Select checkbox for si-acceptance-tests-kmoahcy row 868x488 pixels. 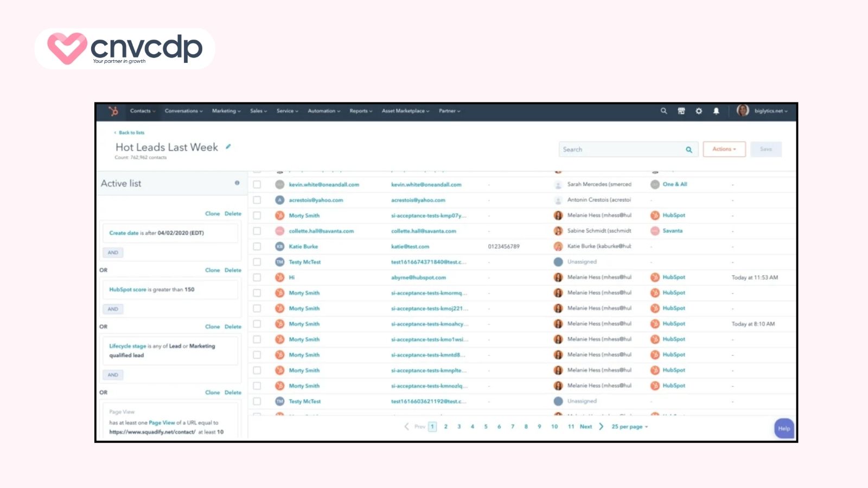pyautogui.click(x=257, y=324)
